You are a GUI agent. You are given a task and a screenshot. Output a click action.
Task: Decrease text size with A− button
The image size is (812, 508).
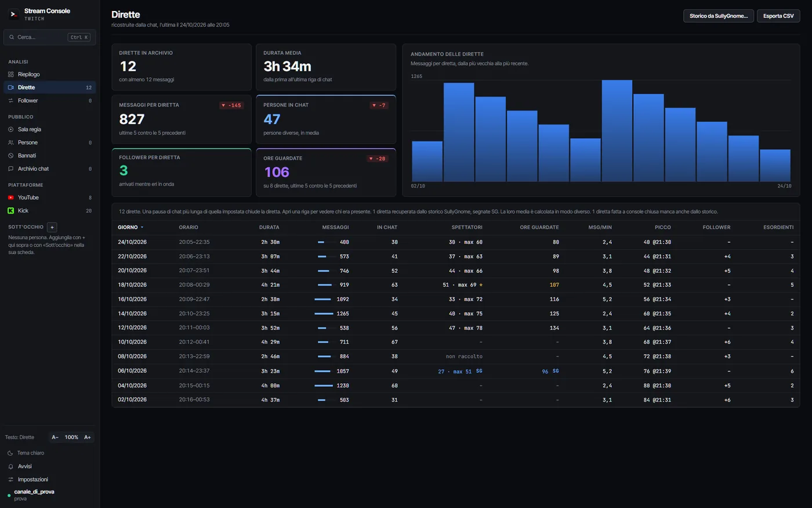(55, 437)
